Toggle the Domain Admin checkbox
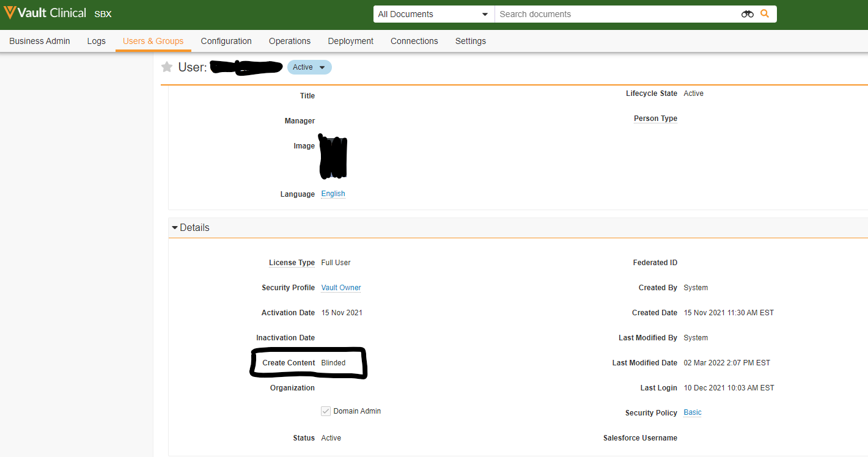 pos(326,411)
